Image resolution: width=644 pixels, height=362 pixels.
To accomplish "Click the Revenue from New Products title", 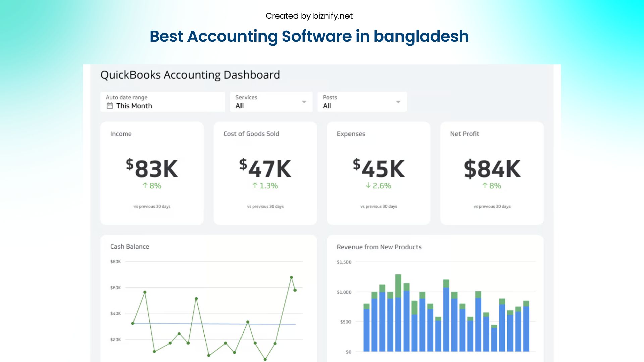I will [x=379, y=247].
